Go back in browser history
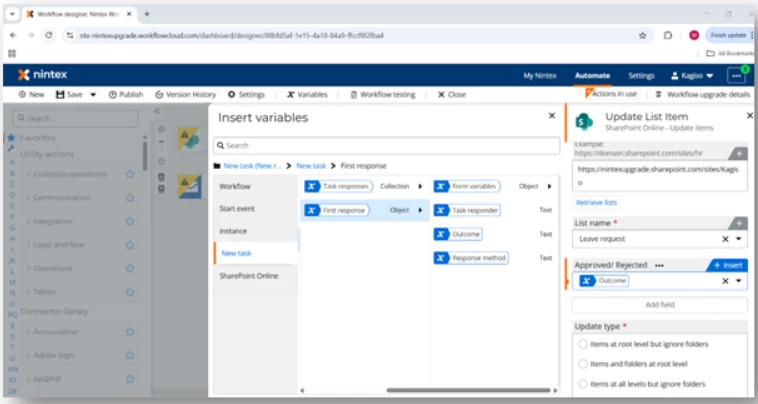 (13, 35)
